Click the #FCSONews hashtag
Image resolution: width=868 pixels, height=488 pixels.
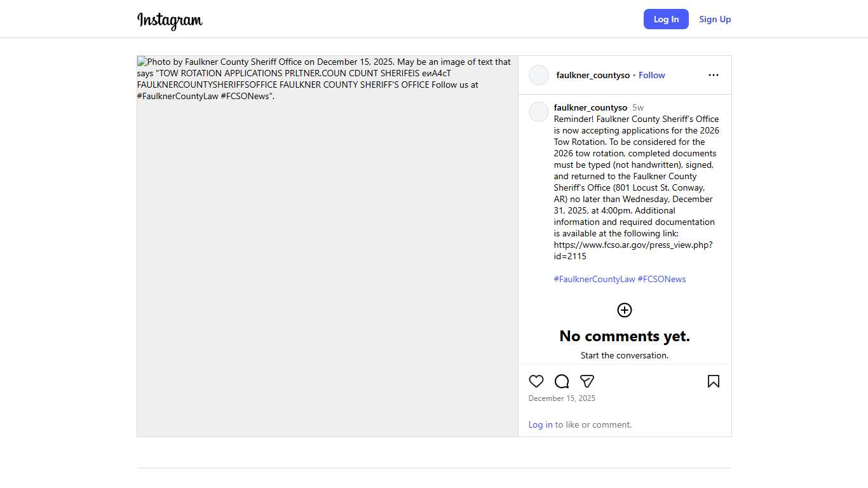tap(661, 279)
